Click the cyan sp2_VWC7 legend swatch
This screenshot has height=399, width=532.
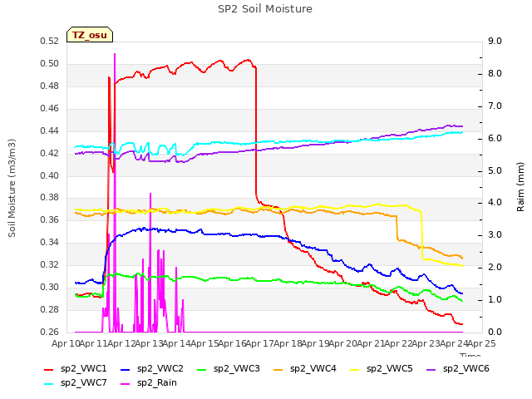point(49,384)
